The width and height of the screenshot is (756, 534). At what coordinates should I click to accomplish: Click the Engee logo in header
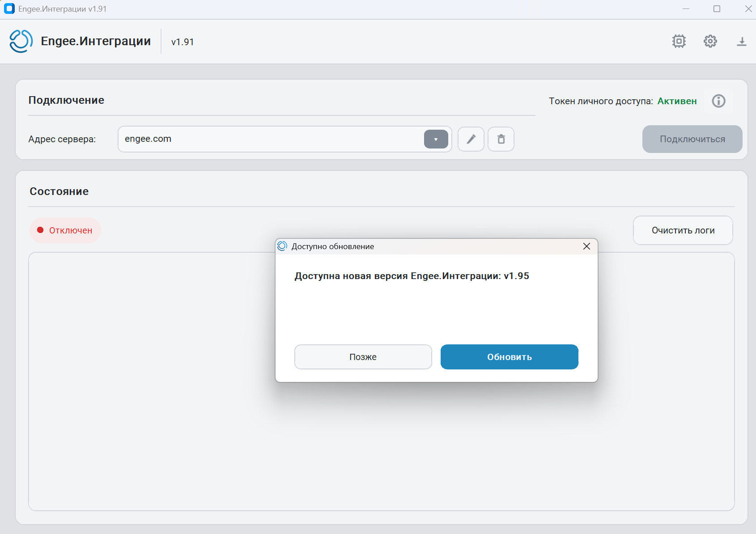[x=21, y=41]
